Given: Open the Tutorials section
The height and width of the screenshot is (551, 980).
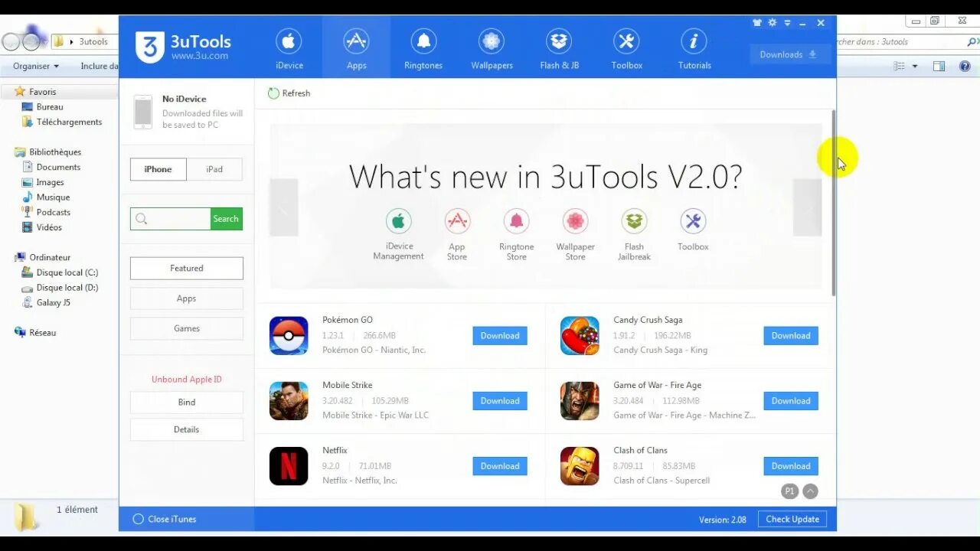Looking at the screenshot, I should pyautogui.click(x=694, y=48).
